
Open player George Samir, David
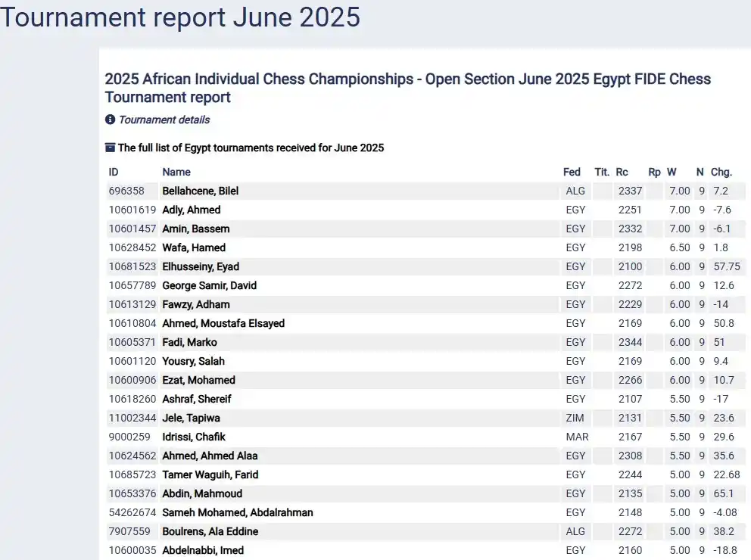[209, 286]
